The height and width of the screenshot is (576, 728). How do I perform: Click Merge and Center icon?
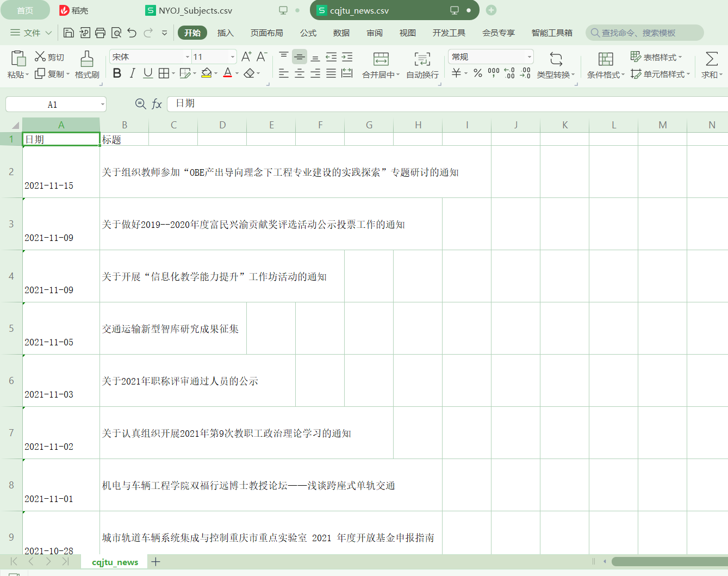pos(381,59)
